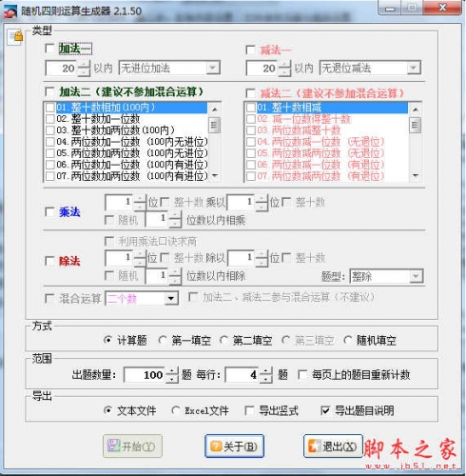Viewport: 466px width, 476px height.
Task: Check 加法二、减法二参与混合运算 option
Action: click(193, 297)
